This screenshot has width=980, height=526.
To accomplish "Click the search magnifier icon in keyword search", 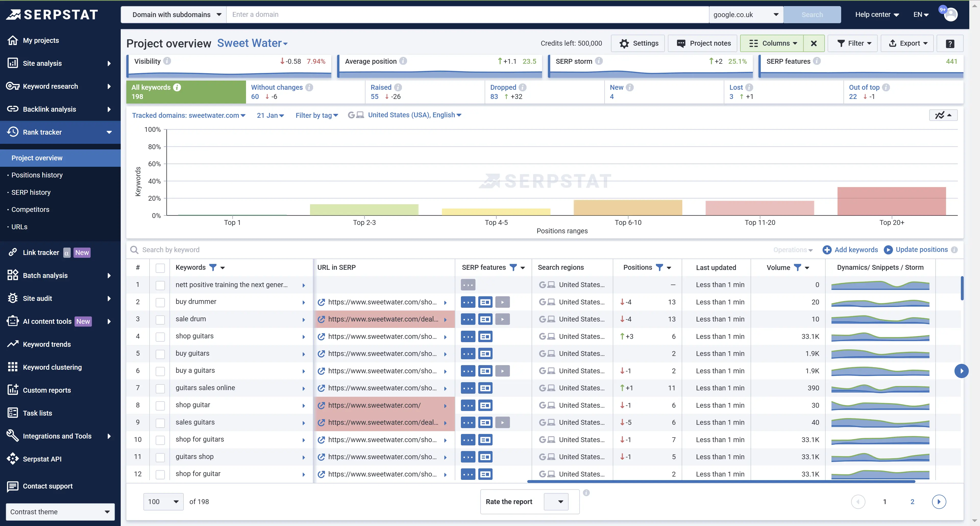I will 134,250.
